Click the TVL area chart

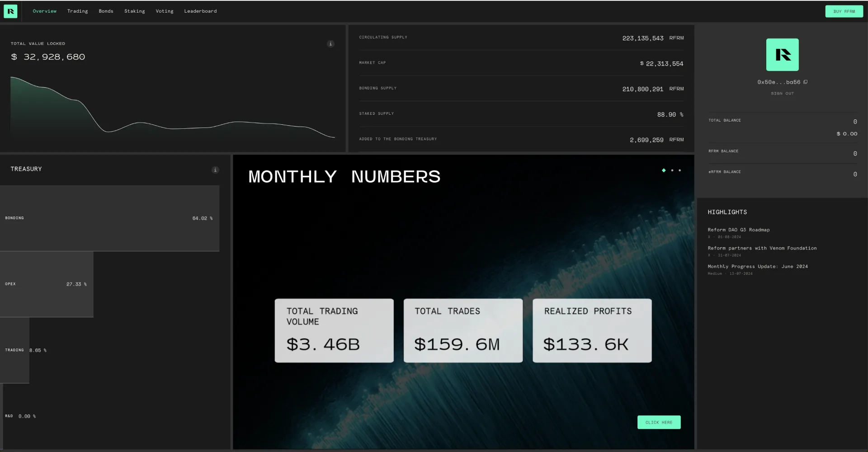point(173,108)
